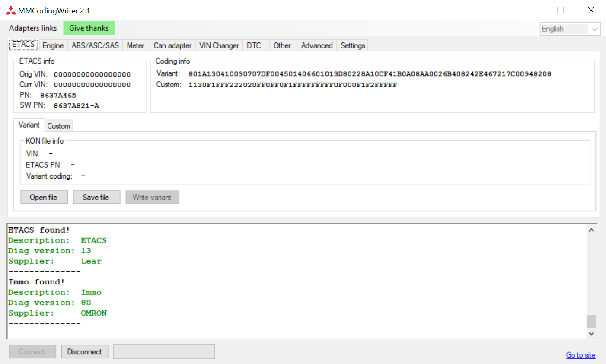Click the Open file button
Viewport: 606px width, 364px height.
[44, 197]
